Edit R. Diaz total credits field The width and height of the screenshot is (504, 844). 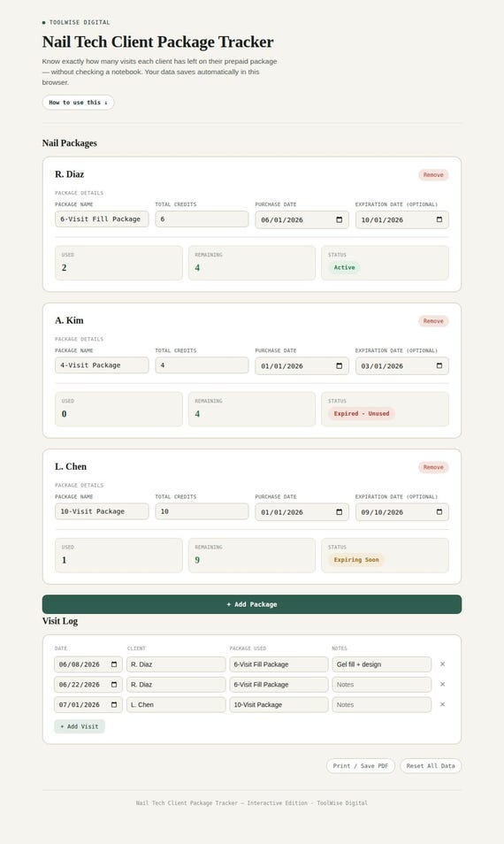(202, 219)
